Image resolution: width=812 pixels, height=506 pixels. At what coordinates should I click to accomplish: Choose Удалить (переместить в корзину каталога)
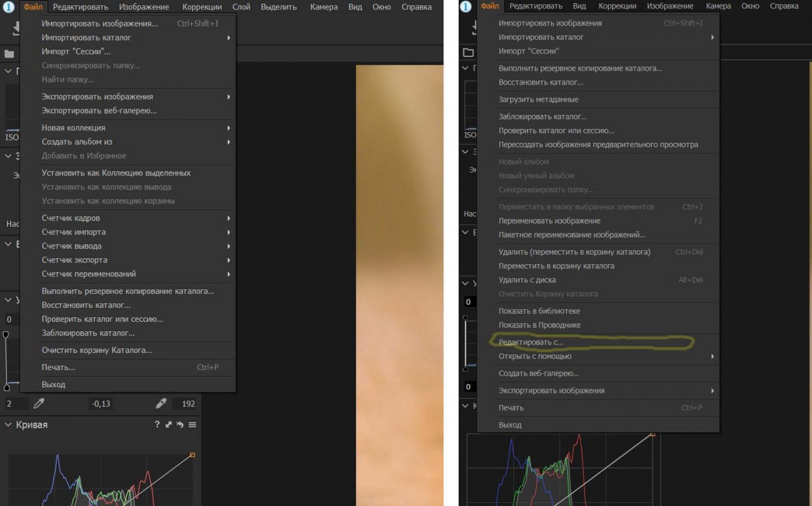599,251
